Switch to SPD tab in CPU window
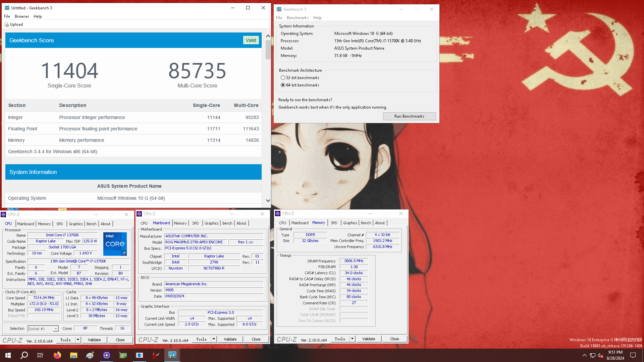Image resolution: width=644 pixels, height=362 pixels. pyautogui.click(x=60, y=224)
